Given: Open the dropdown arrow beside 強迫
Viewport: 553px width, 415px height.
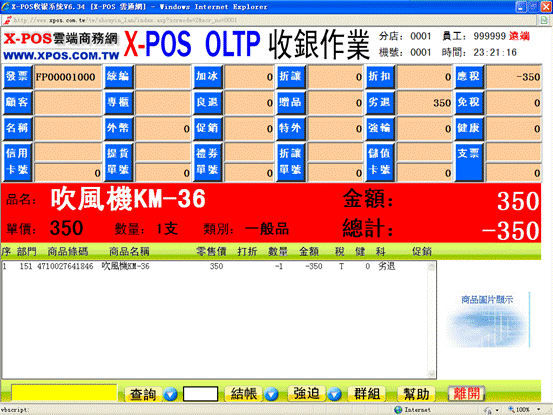Looking at the screenshot, I should (334, 394).
